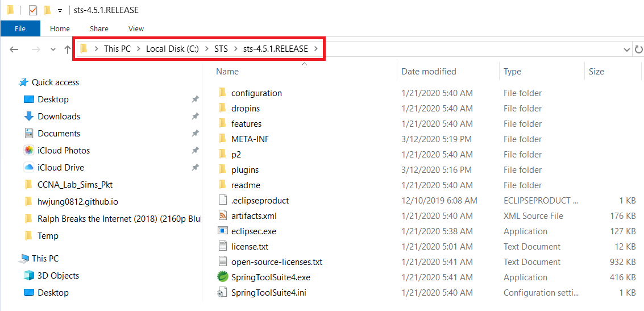Image resolution: width=644 pixels, height=311 pixels.
Task: Unpin Desktop from Quick access
Action: click(x=196, y=99)
